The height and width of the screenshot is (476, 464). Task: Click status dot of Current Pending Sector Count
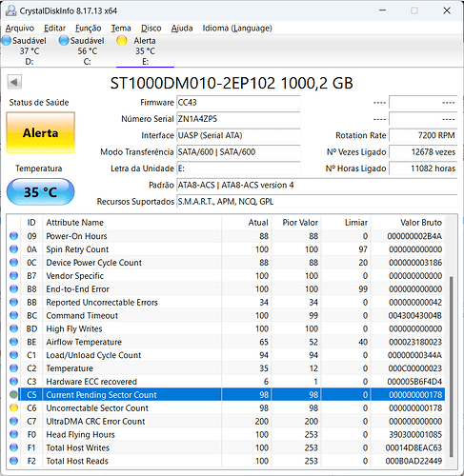[x=13, y=394]
